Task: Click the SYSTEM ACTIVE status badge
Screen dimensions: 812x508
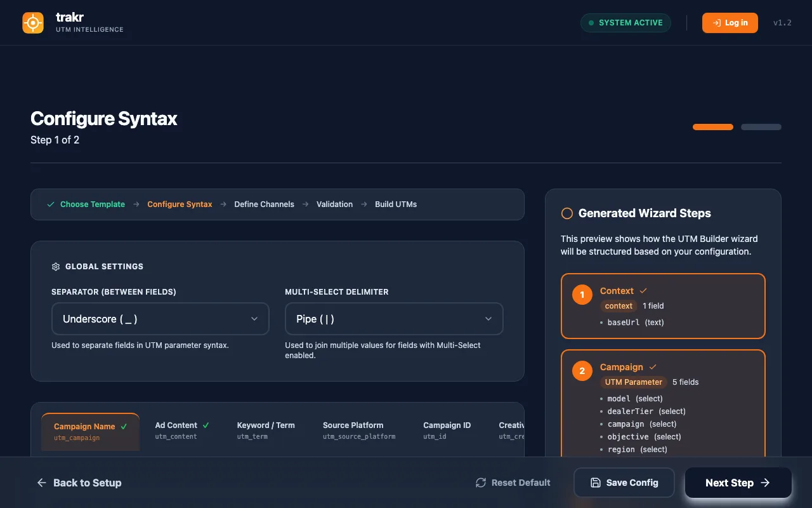Action: (625, 23)
